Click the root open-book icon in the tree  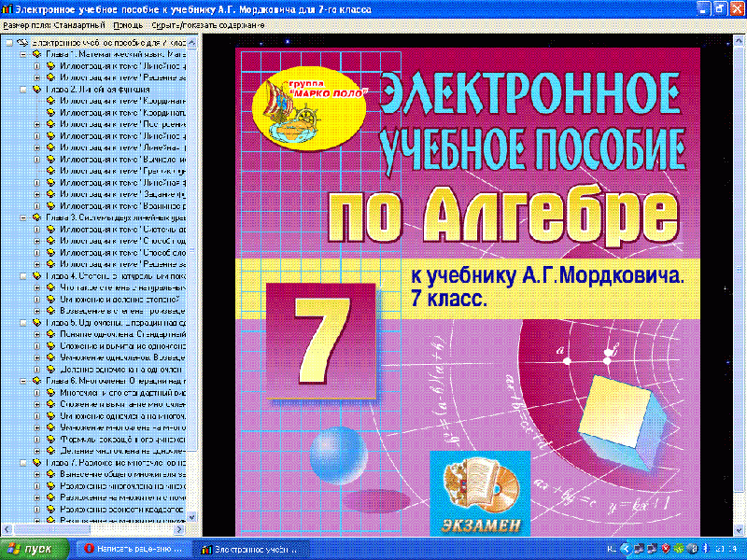[22, 42]
